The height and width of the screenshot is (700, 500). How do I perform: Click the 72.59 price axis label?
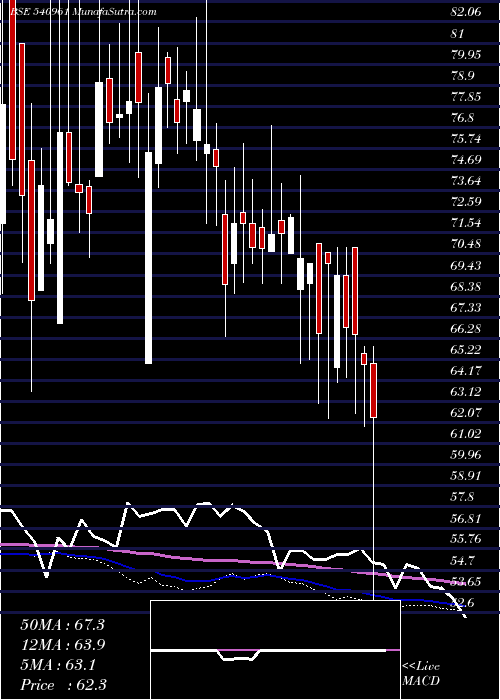(466, 202)
